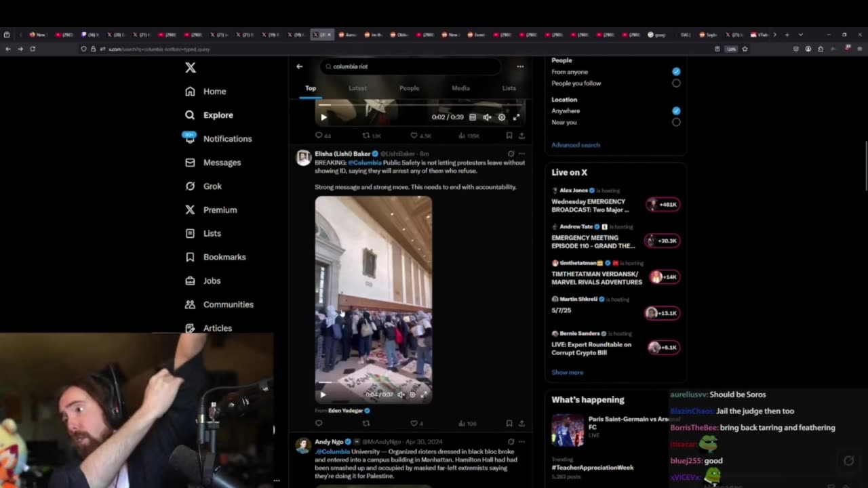868x488 pixels.
Task: Bookmark the Elisha Baker post
Action: click(509, 424)
